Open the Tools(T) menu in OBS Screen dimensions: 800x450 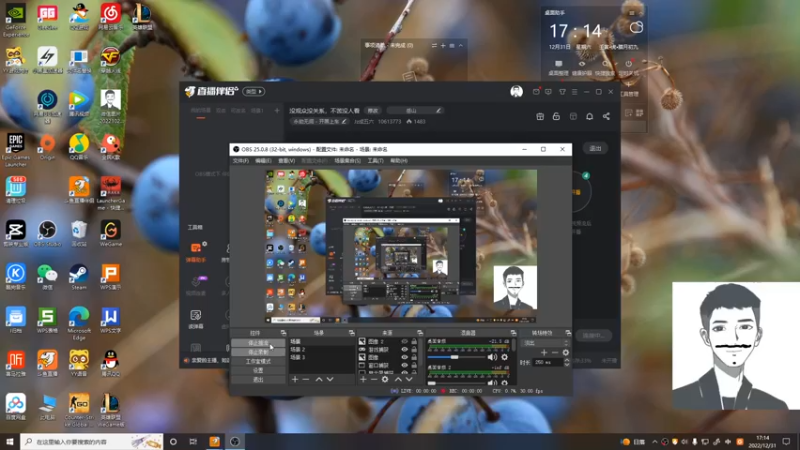(x=376, y=161)
